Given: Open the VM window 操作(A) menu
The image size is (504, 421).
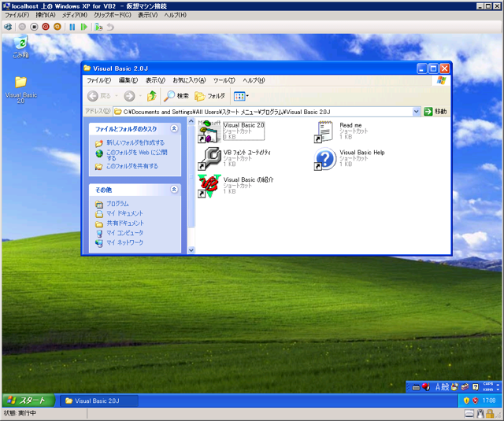Looking at the screenshot, I should pos(46,15).
